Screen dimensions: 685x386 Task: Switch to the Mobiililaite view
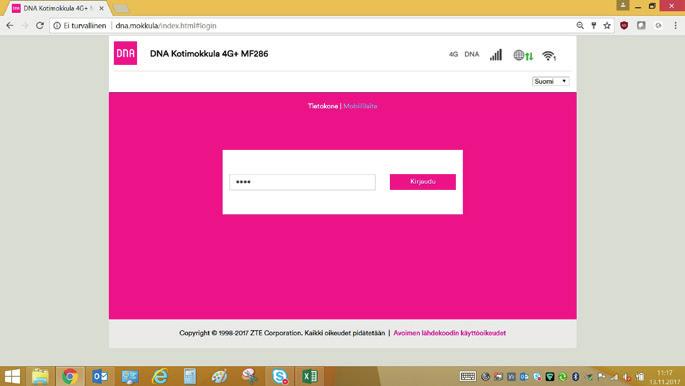(x=360, y=106)
